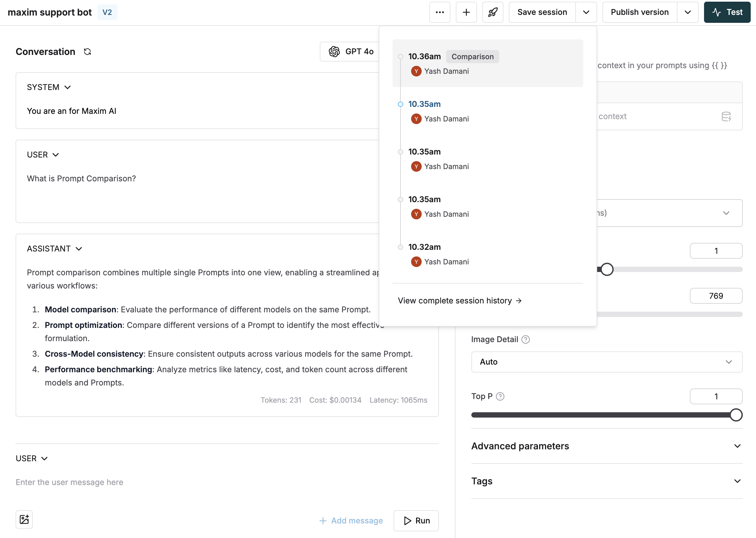Open View complete session history
This screenshot has width=756, height=538.
click(x=460, y=300)
